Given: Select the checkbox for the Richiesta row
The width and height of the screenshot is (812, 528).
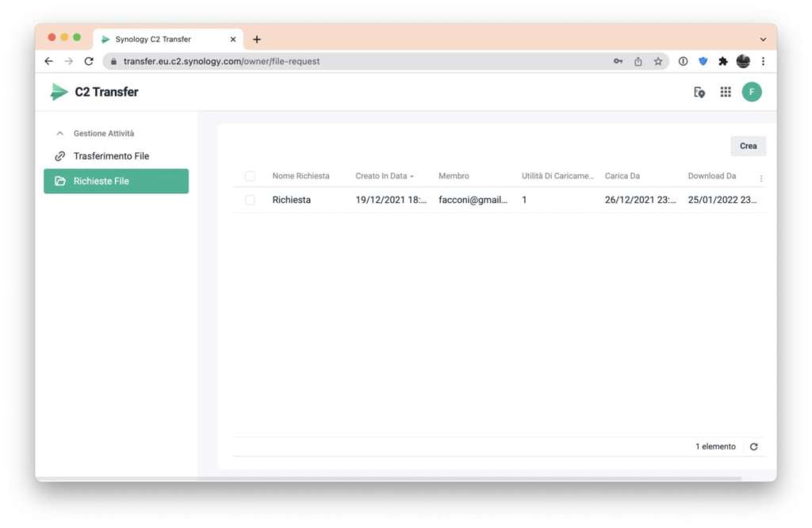Looking at the screenshot, I should (x=251, y=200).
